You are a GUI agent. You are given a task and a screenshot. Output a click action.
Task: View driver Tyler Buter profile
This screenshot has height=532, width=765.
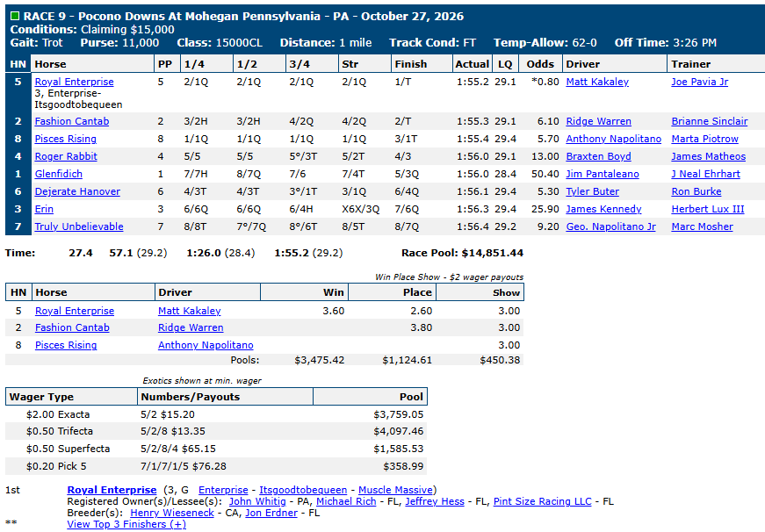tap(592, 191)
